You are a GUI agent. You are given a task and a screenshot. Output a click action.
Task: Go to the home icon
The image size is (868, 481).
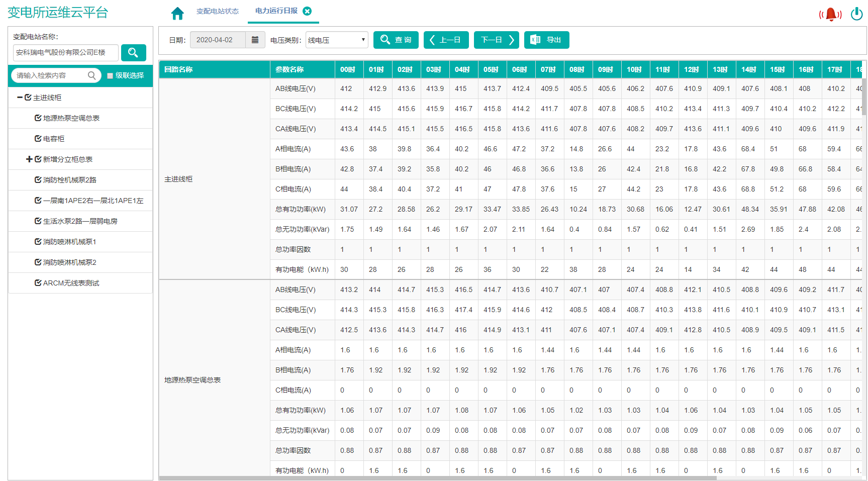[177, 13]
